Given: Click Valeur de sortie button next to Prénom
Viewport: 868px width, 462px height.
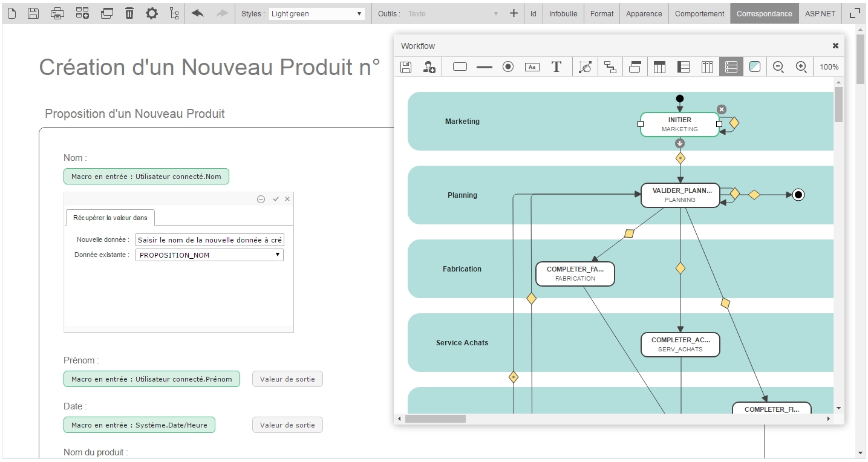Looking at the screenshot, I should coord(287,379).
